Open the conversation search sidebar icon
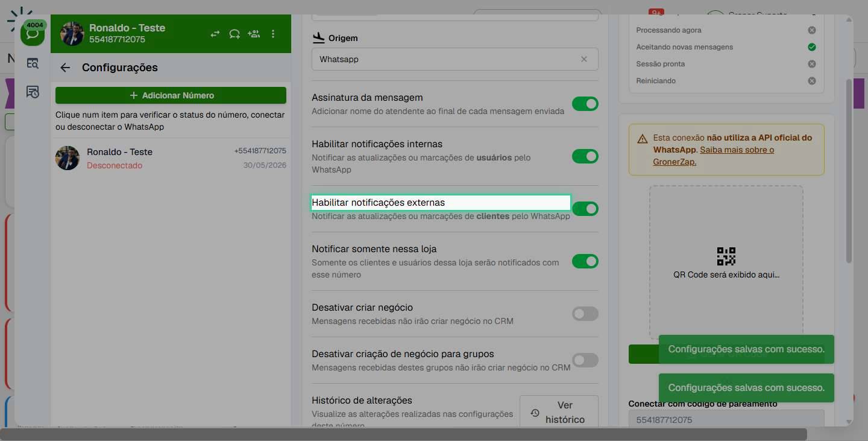Screen dimensions: 868x441 click(x=33, y=63)
